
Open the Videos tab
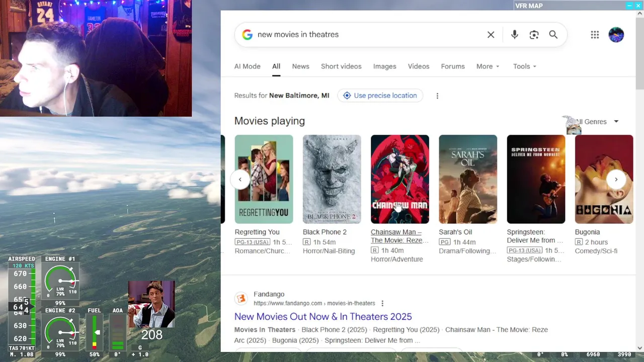[x=419, y=66]
